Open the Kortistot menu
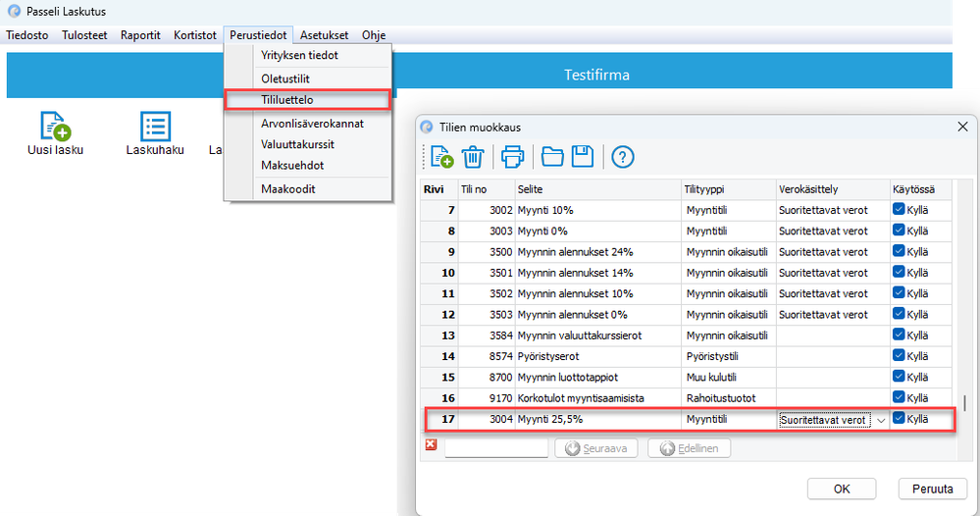This screenshot has height=516, width=980. point(195,35)
